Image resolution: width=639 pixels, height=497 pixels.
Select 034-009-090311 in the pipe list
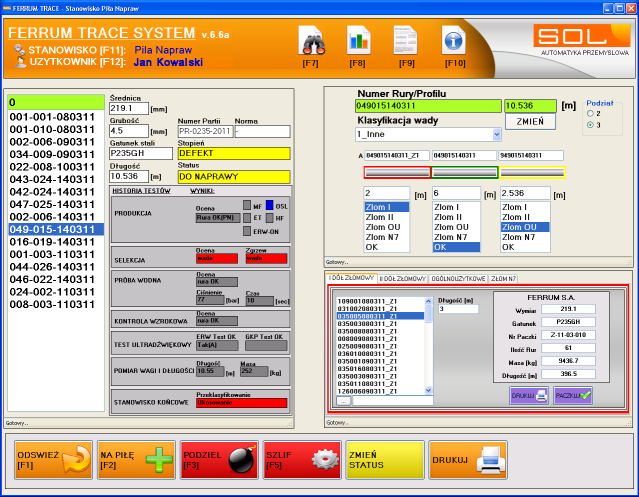[x=56, y=154]
